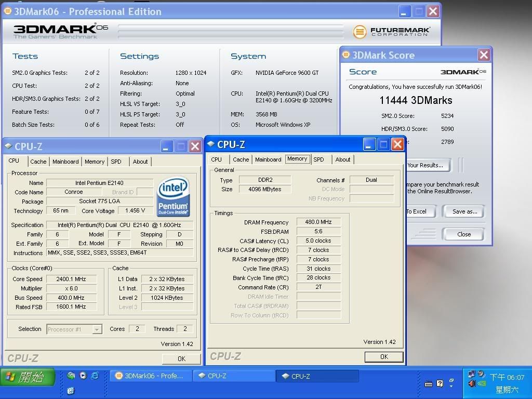Switch to Memory tab in left CPU-Z
This screenshot has width=532, height=399.
[x=95, y=162]
